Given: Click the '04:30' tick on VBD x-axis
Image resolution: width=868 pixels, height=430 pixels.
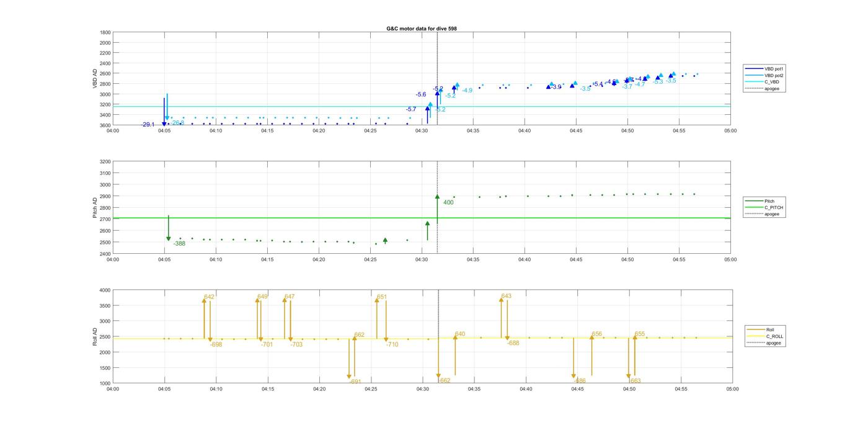Looking at the screenshot, I should [422, 131].
